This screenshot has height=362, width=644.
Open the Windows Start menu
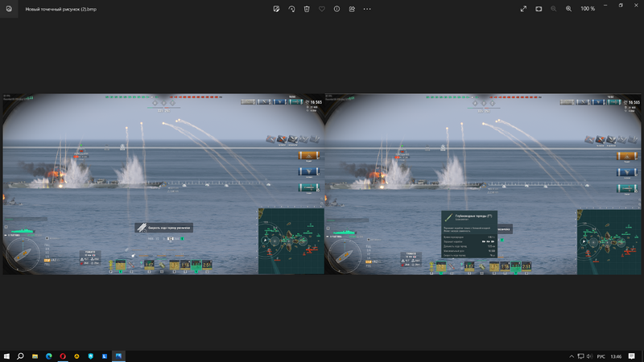[x=6, y=356]
